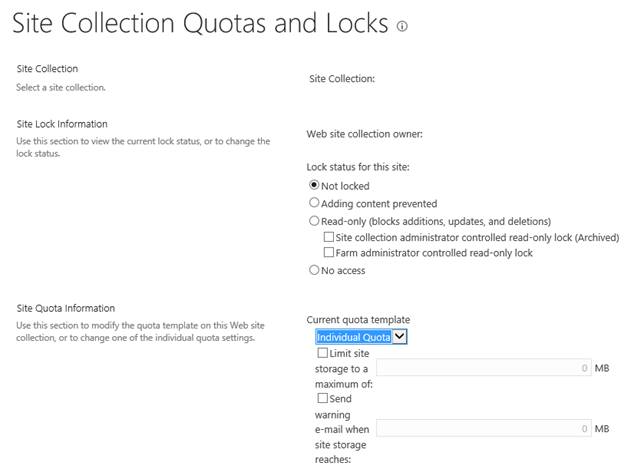Click the Site Collection Quotas and Locks title
This screenshot has height=469, width=624.
[200, 24]
